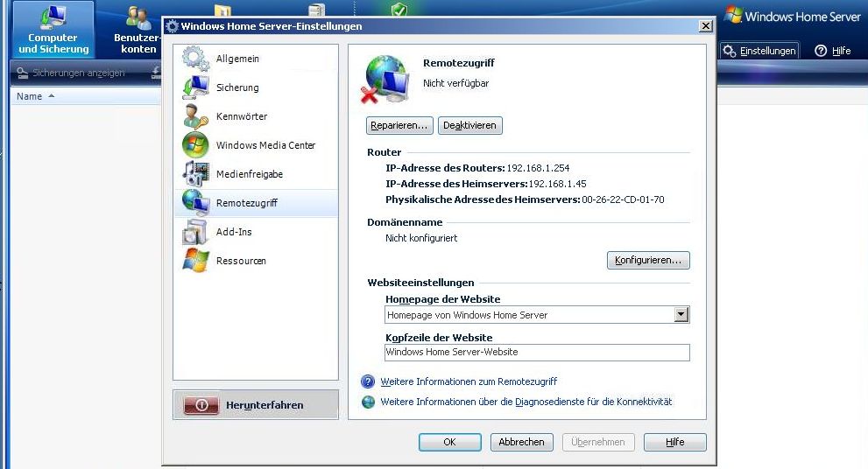Click the Remotezugriff unavailable status icon
Screen dimensions: 868x469
(x=386, y=79)
